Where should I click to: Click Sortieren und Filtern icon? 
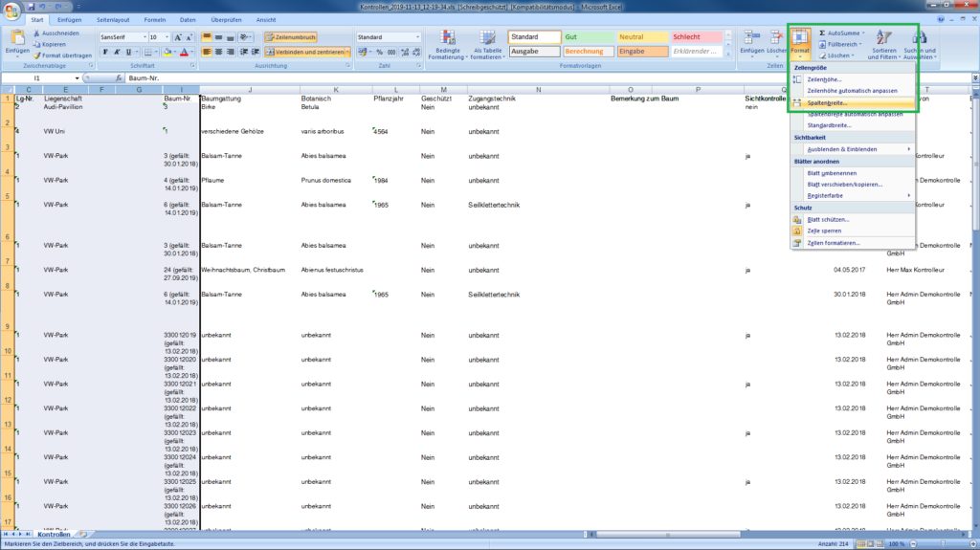pyautogui.click(x=884, y=43)
